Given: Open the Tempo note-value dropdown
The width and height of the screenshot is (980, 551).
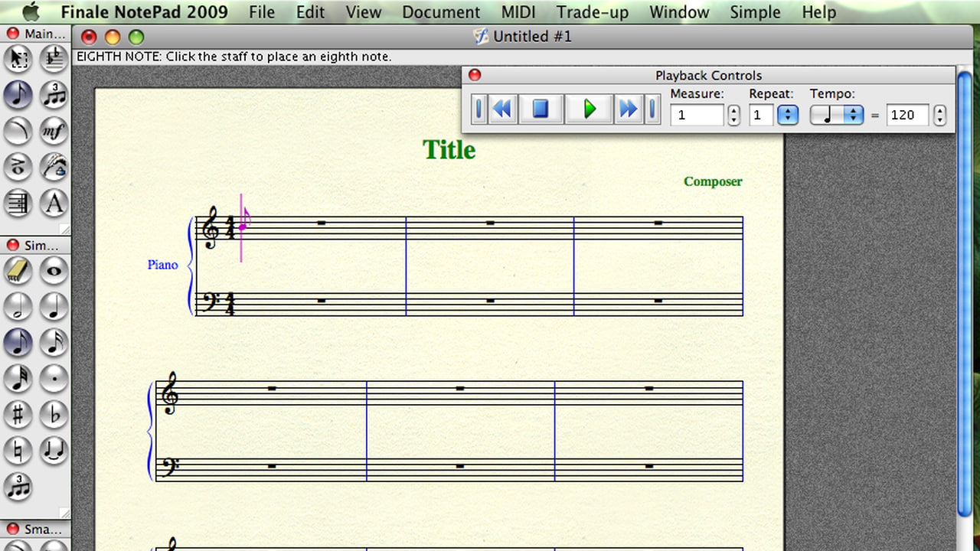Looking at the screenshot, I should tap(837, 116).
